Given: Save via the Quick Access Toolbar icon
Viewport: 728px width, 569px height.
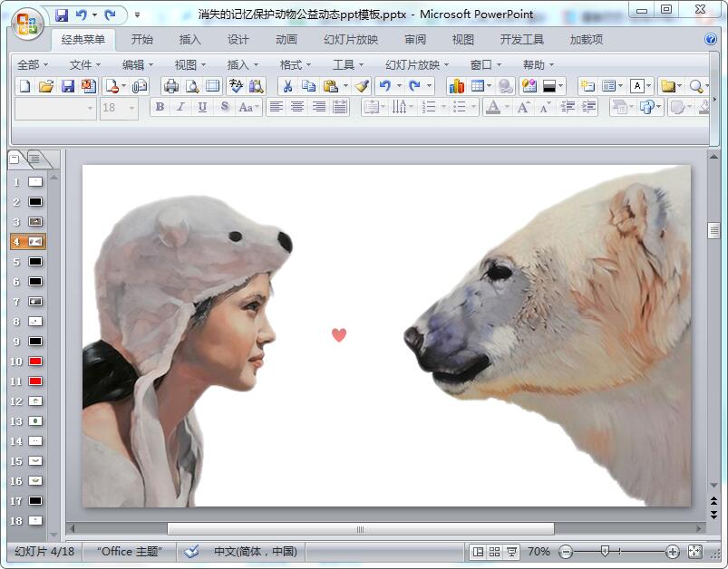Looking at the screenshot, I should point(62,15).
